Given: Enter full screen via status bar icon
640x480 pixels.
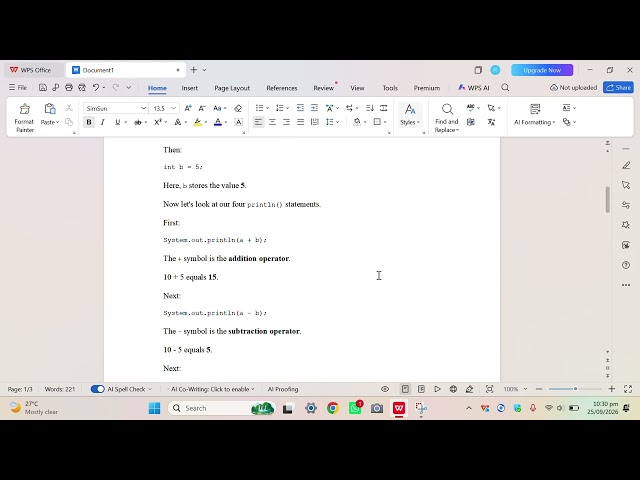Looking at the screenshot, I should (x=628, y=389).
